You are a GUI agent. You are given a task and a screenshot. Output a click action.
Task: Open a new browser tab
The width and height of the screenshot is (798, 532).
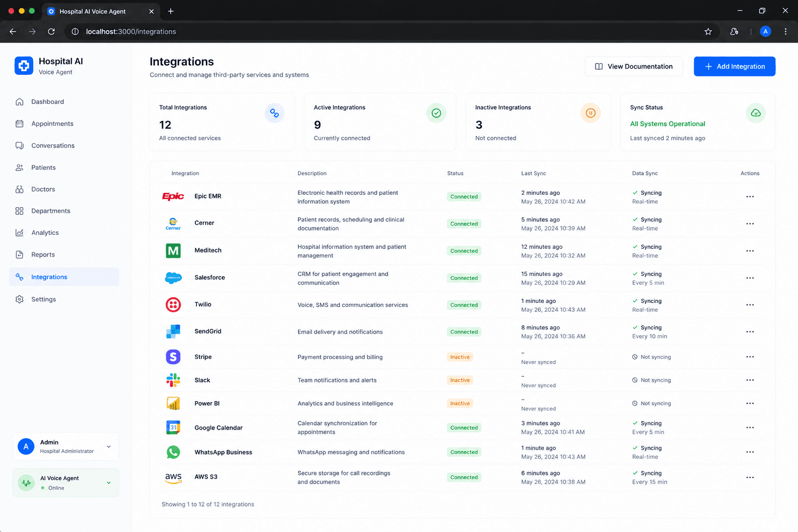(171, 11)
